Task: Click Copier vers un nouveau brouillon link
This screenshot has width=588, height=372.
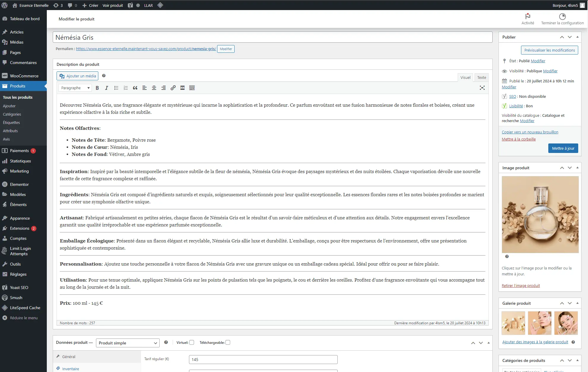Action: [x=530, y=132]
